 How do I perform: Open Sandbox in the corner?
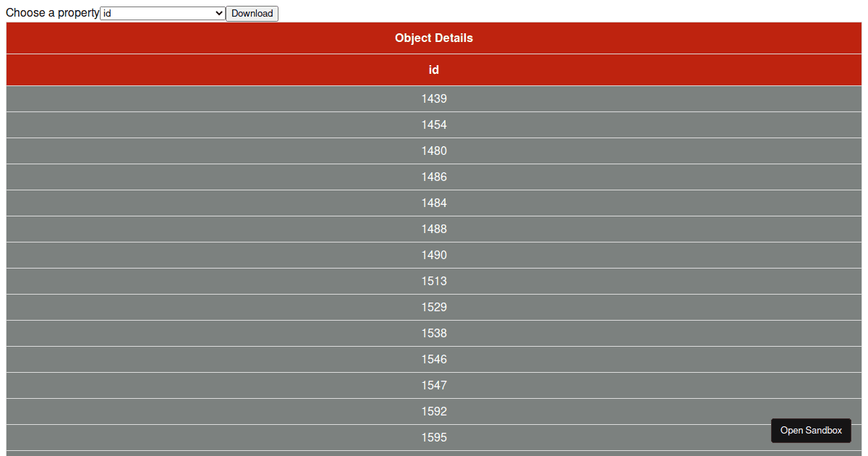[811, 430]
